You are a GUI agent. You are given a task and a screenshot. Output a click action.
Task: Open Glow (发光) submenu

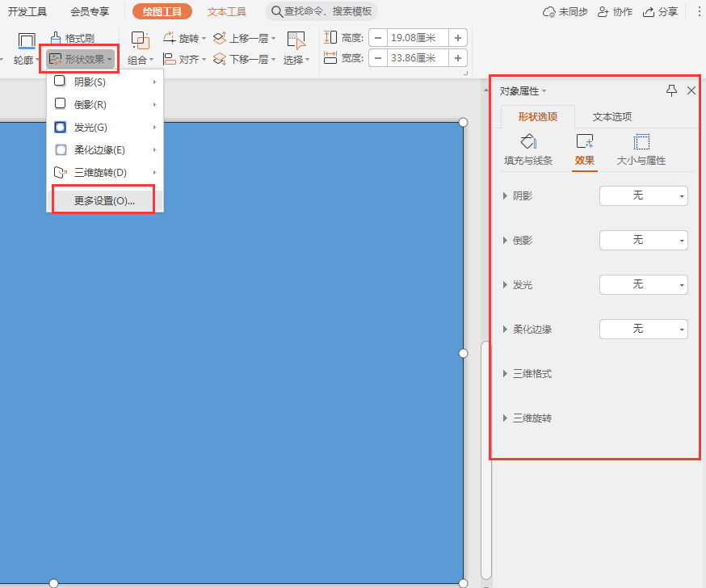point(104,128)
